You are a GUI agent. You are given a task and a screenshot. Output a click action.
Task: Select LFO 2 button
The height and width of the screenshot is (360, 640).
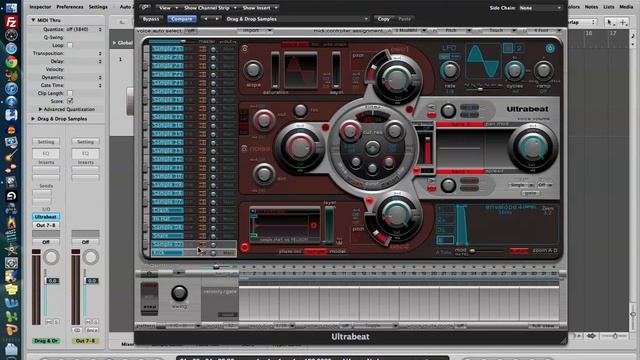(519, 49)
